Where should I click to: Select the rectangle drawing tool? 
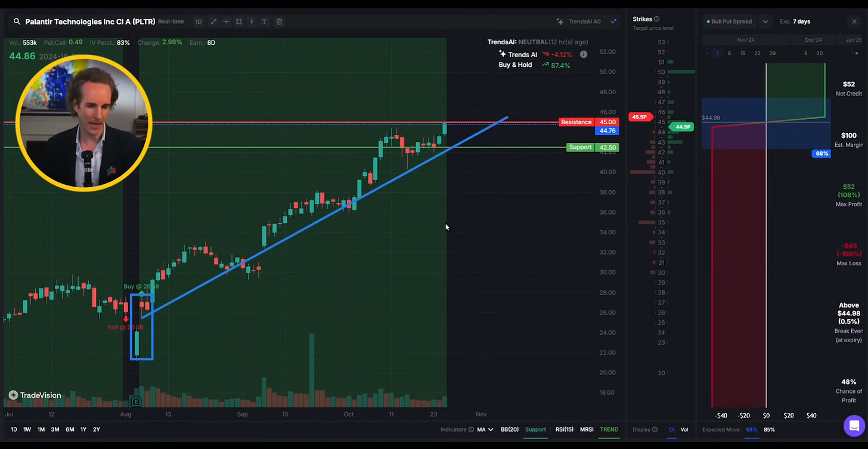pos(239,21)
